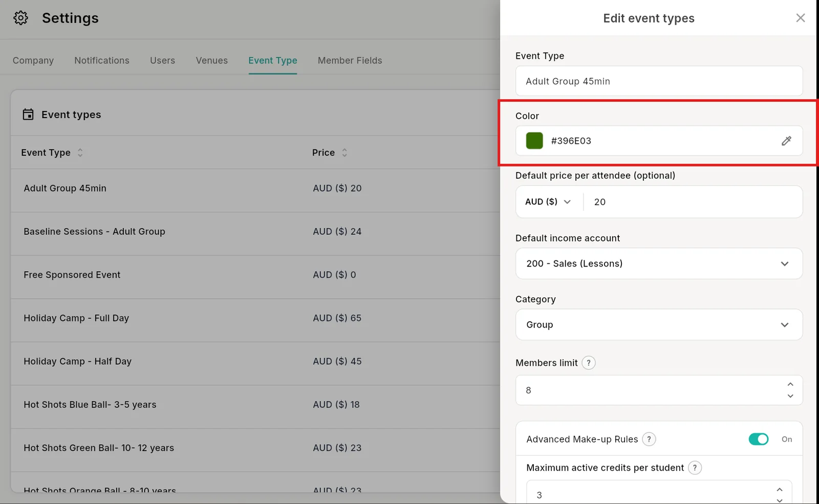Close the Edit event types panel
This screenshot has width=819, height=504.
click(x=801, y=18)
